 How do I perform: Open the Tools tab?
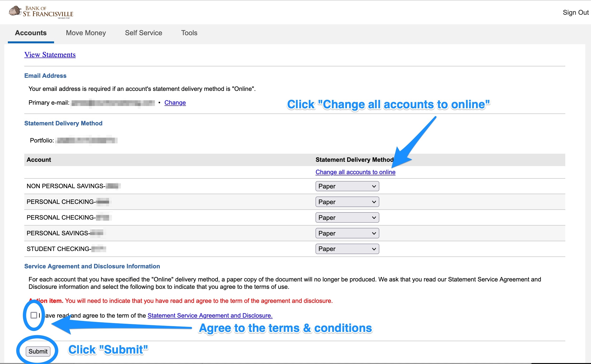pos(189,33)
